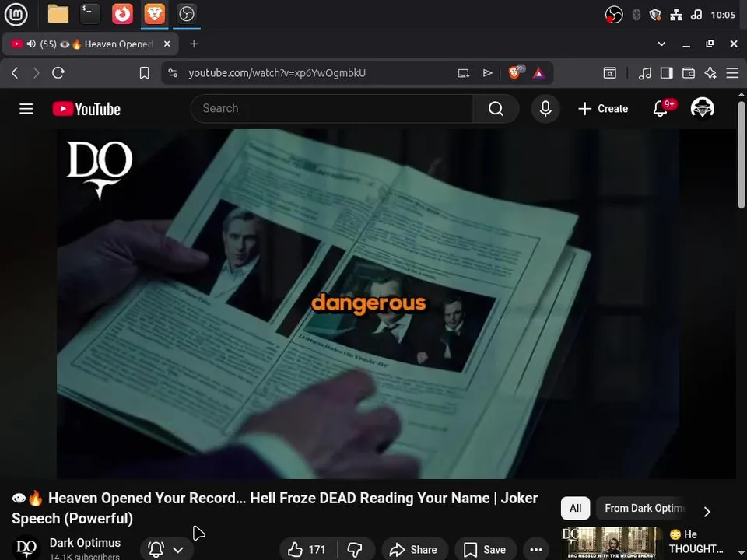
Task: Open the Files folder launcher in panel
Action: 58,14
